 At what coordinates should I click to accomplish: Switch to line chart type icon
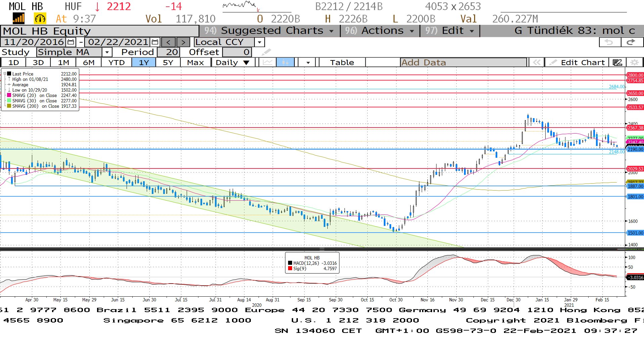tap(268, 62)
